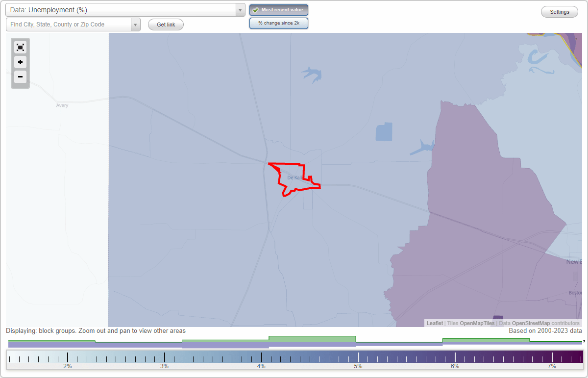Viewport: 588px width, 378px height.
Task: Switch to % change since 2k view
Action: [x=279, y=23]
